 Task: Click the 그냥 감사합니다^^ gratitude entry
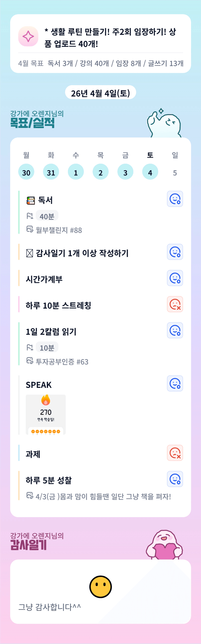coord(49,607)
